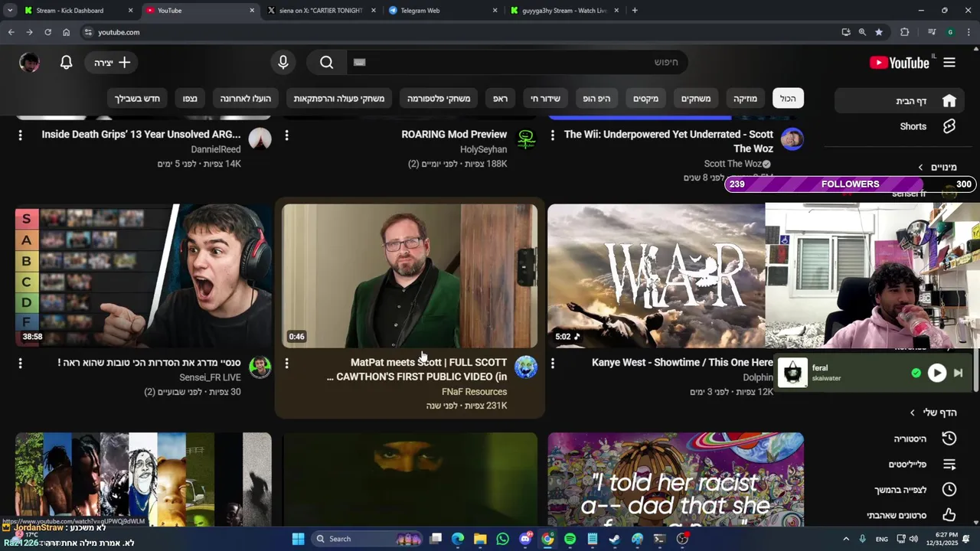Select the מוזיקה filter chip
The width and height of the screenshot is (980, 551).
click(x=745, y=99)
